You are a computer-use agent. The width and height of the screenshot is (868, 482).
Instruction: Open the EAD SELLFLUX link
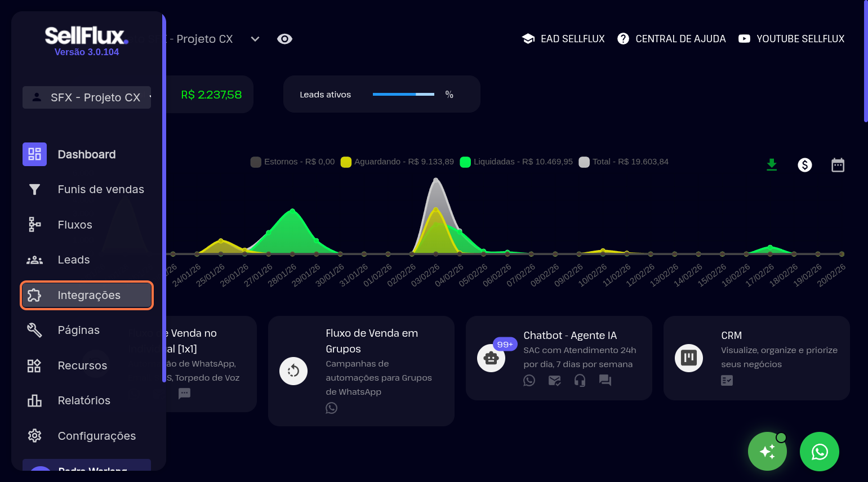(x=563, y=39)
